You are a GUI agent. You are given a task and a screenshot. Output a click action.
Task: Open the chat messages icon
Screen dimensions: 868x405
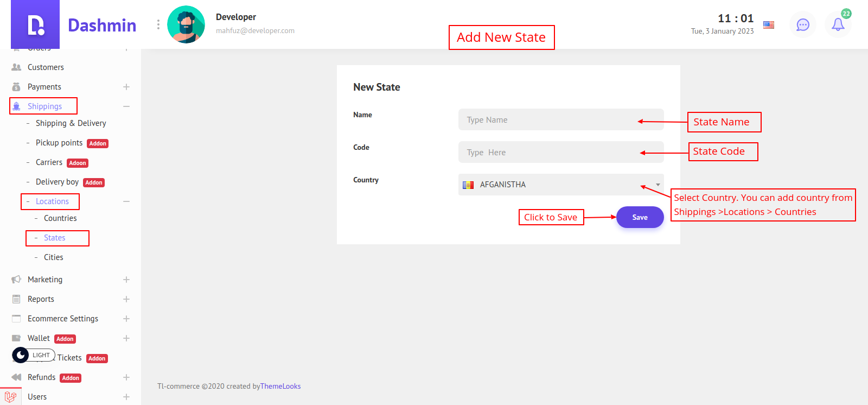pyautogui.click(x=802, y=24)
